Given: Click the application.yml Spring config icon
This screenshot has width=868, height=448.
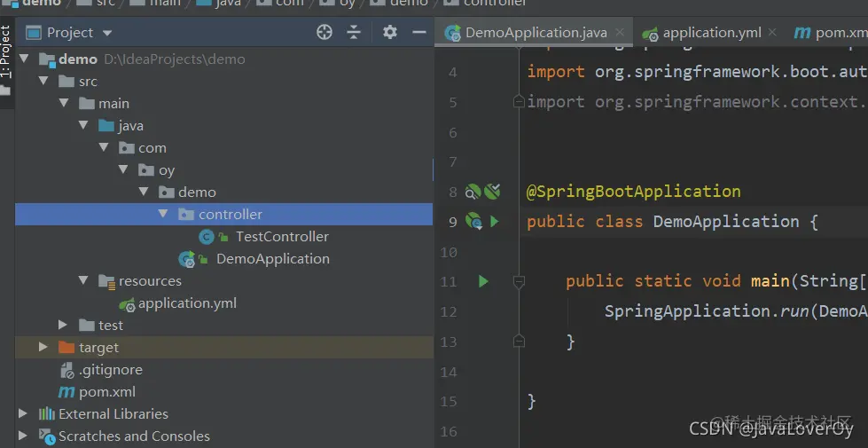Looking at the screenshot, I should [128, 304].
